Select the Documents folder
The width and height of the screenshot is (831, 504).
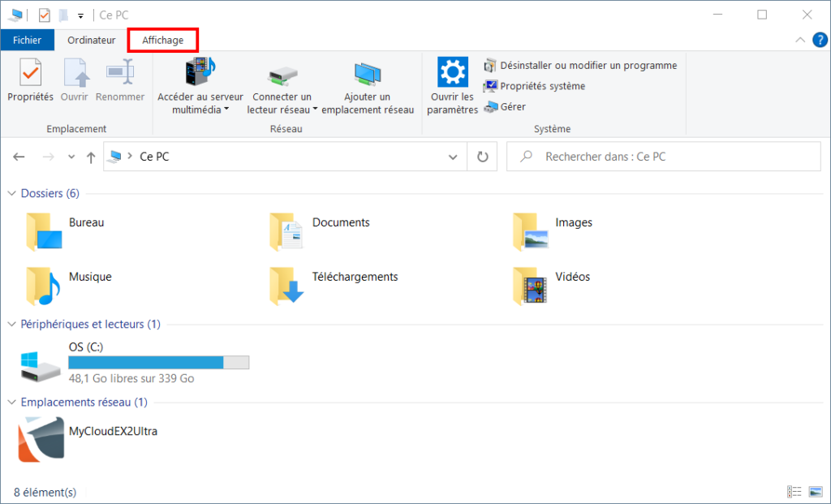[320, 231]
